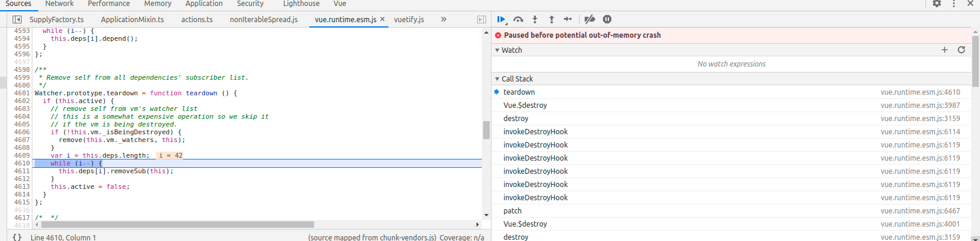Toggle the file navigator sidebar
Screen dimensions: 980x241
(x=17, y=20)
